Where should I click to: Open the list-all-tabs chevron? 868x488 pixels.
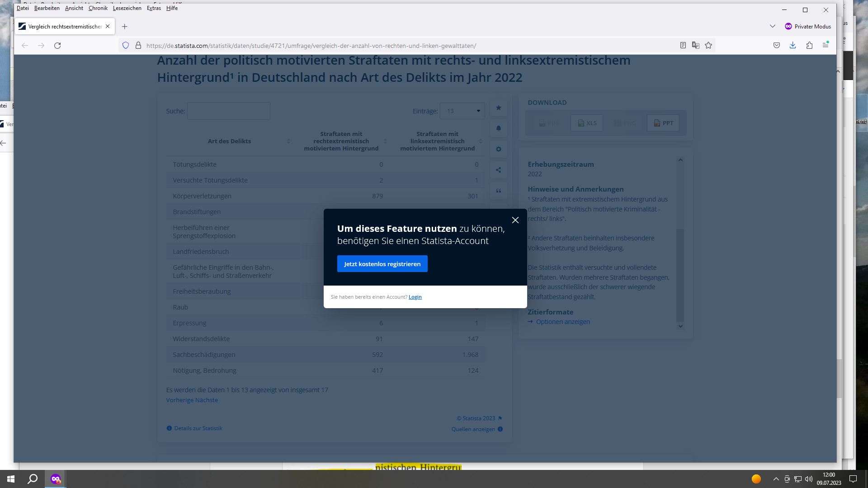772,26
